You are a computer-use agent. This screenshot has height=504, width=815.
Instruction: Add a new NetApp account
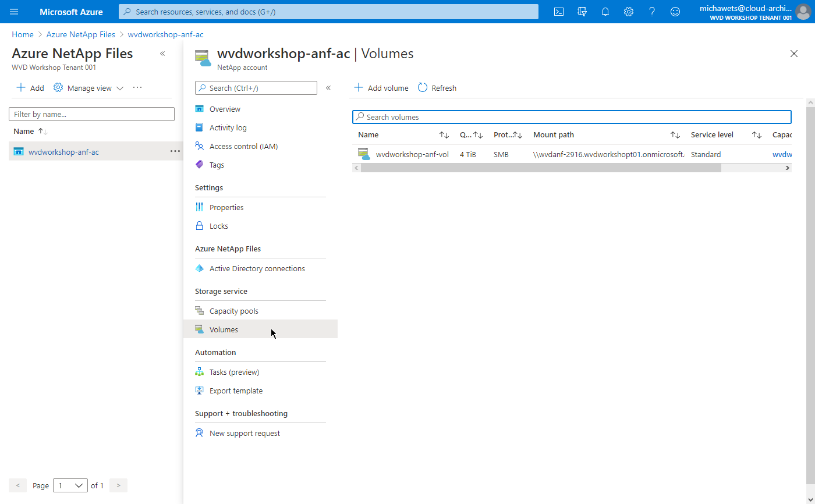tap(30, 88)
